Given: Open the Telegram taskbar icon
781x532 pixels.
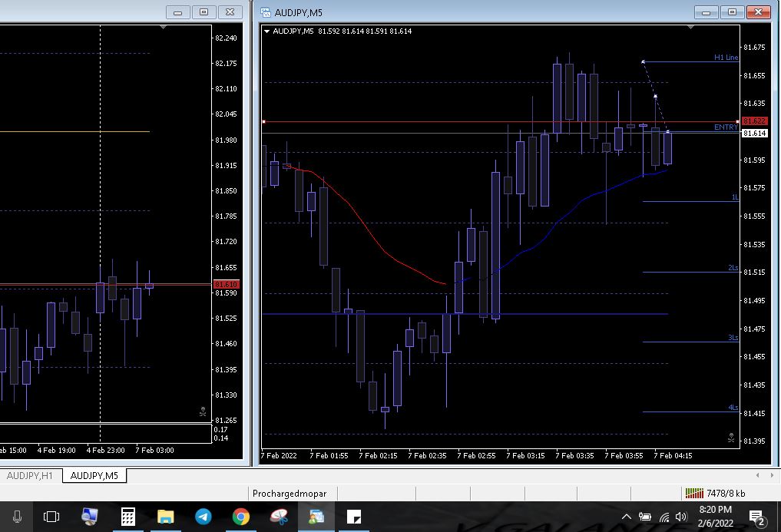Looking at the screenshot, I should point(203,517).
